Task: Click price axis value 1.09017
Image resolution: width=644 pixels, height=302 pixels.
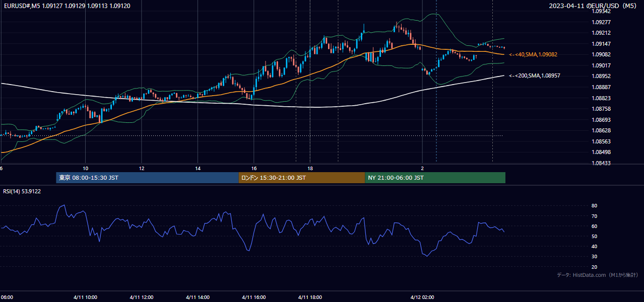Action: coord(601,65)
